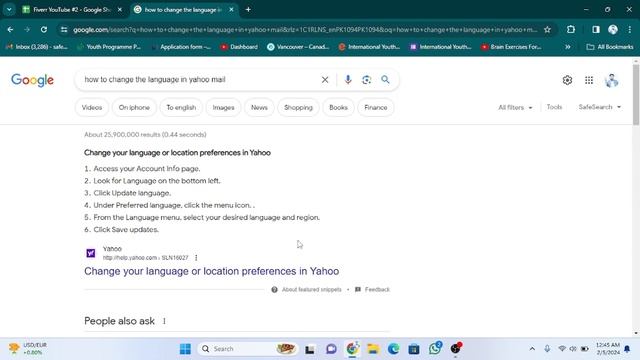640x360 pixels.
Task: Open Dashboard bookmark
Action: [x=239, y=47]
